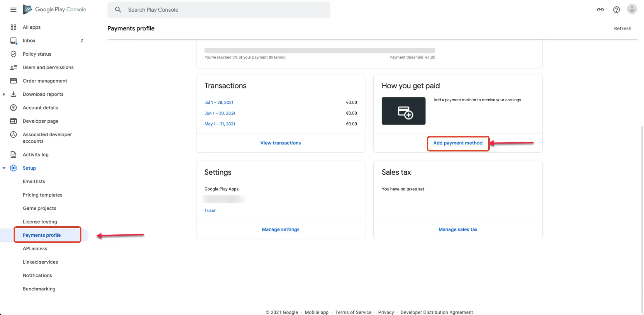Expand the Download reports section arrow

click(4, 94)
